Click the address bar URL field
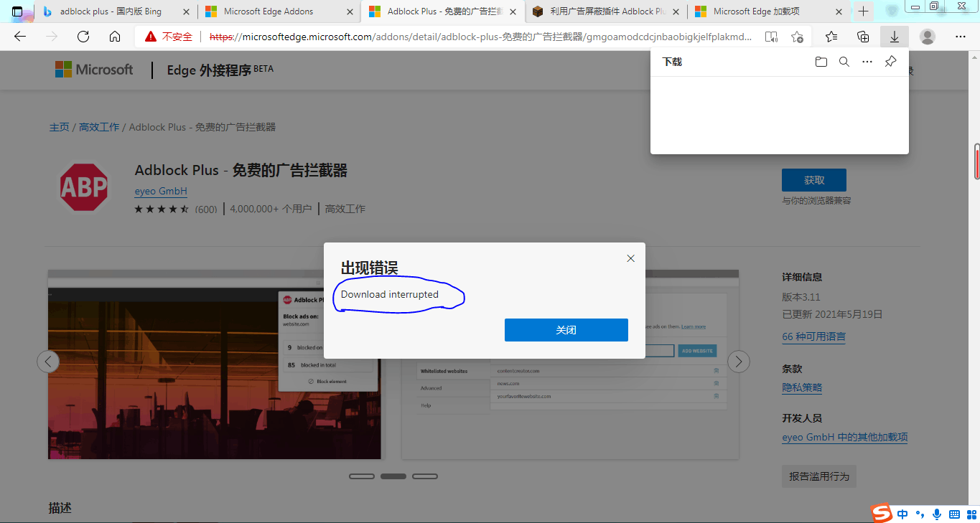Screen dimensions: 980x523 pyautogui.click(x=481, y=37)
